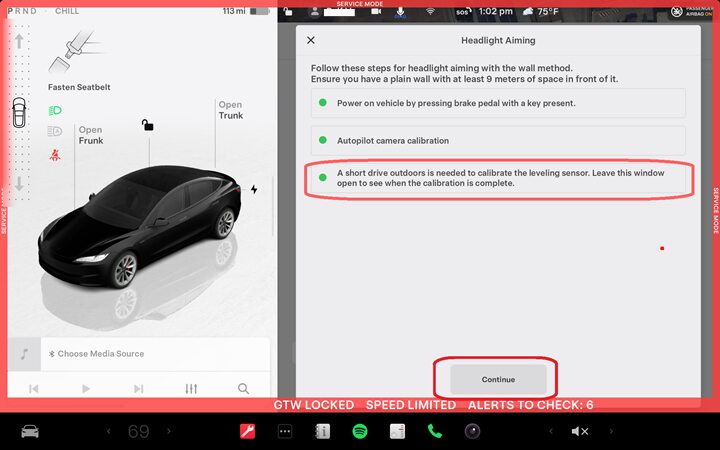Screen dimensions: 720x450
Task: Increase cabin temperature with right chevron
Action: [x=170, y=431]
